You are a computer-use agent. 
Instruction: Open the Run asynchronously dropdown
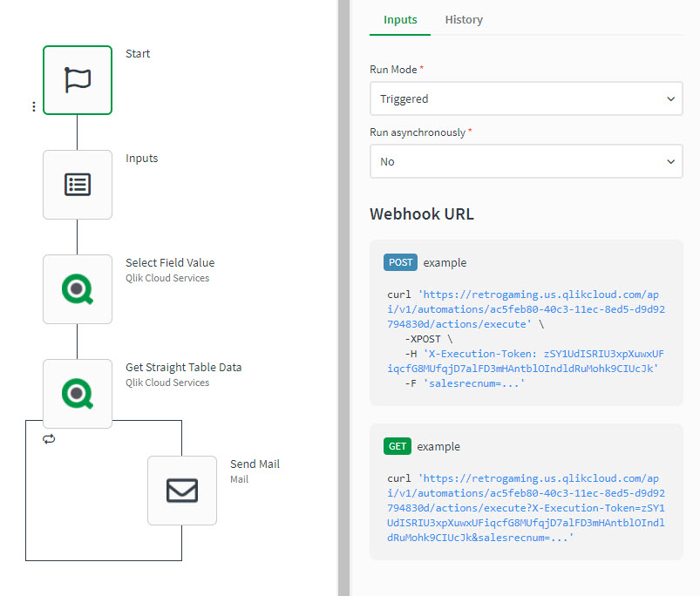point(526,162)
